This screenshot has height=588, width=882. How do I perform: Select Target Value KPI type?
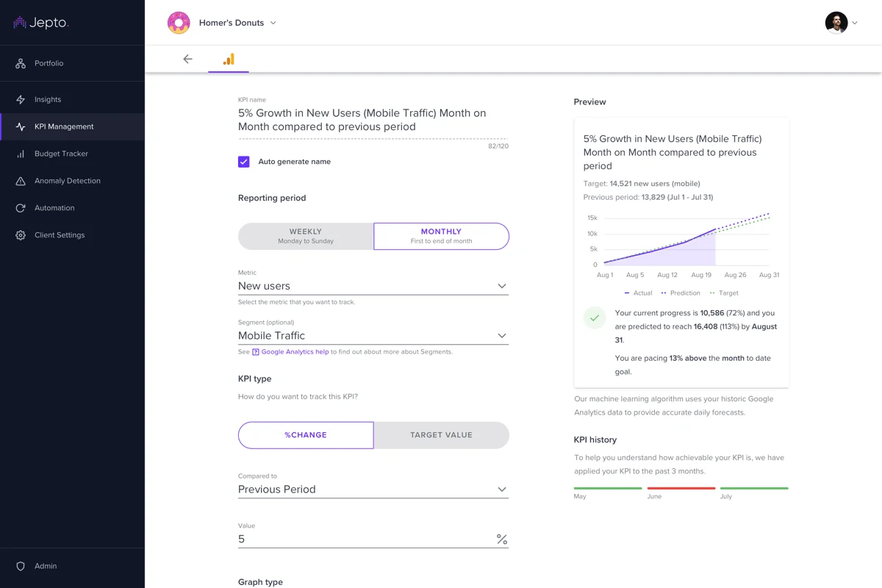(441, 435)
